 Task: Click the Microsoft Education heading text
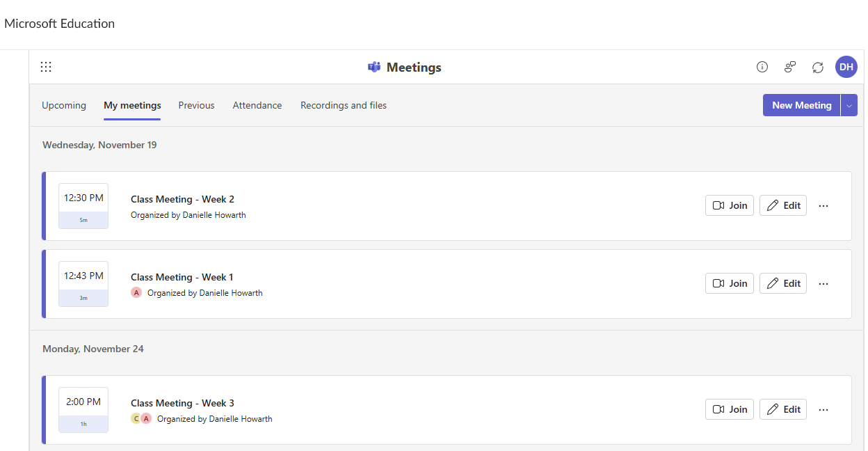(x=60, y=24)
